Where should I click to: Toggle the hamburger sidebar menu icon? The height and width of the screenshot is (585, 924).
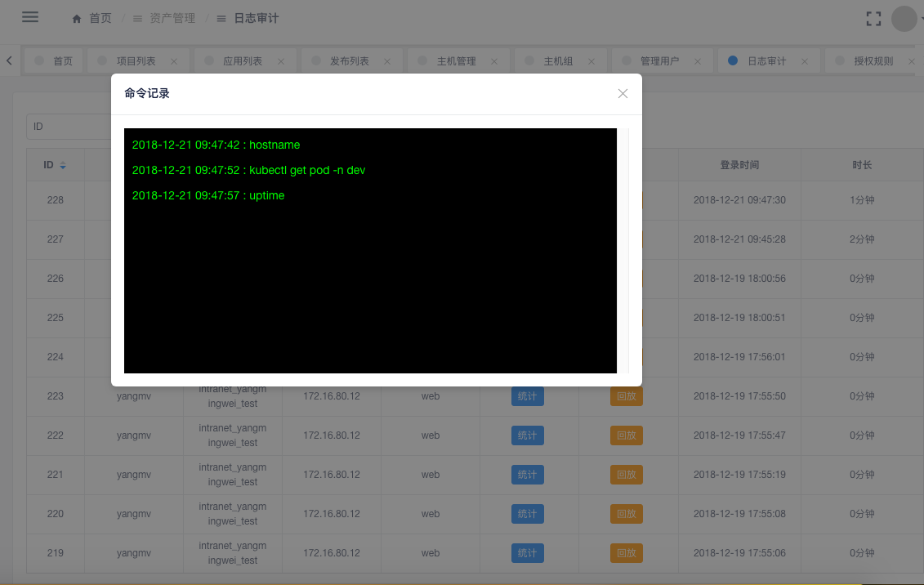[30, 17]
